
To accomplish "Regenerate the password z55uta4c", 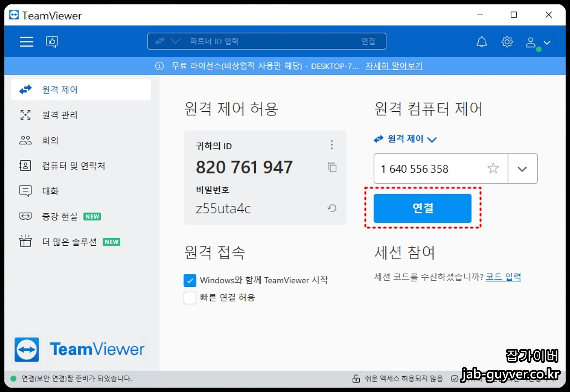I will pyautogui.click(x=332, y=208).
